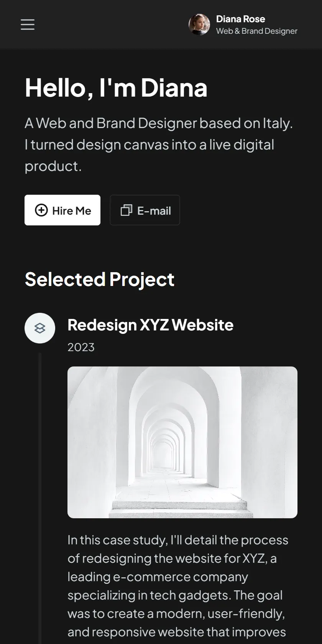Click the 2023 project year label
This screenshot has width=322, height=644.
[x=81, y=347]
